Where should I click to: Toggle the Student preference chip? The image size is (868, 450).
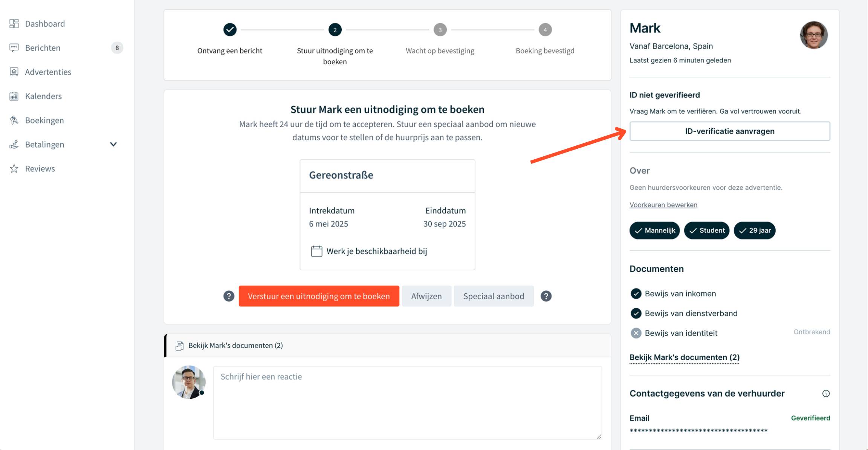(x=706, y=230)
